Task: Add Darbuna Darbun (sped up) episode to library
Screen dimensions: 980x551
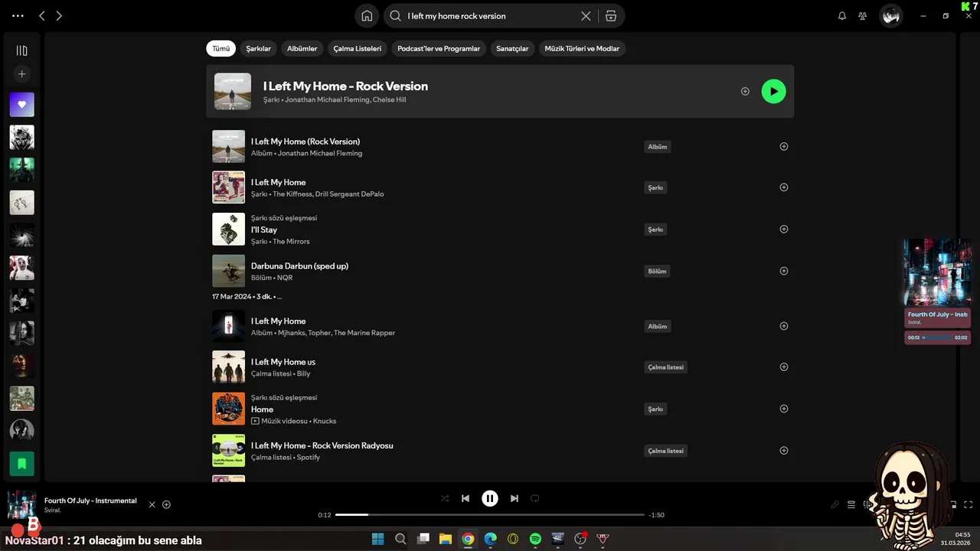Action: pyautogui.click(x=783, y=271)
